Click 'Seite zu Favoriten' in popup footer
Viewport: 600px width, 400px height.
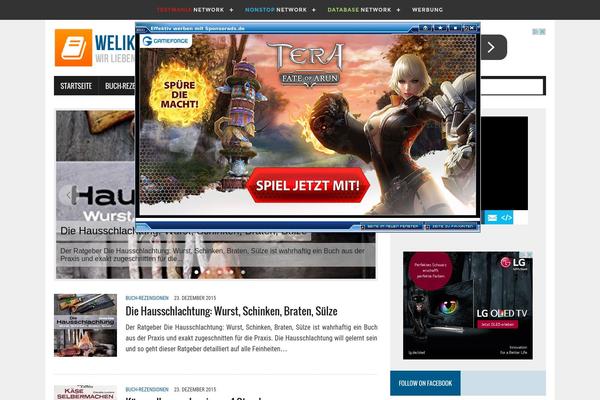pos(452,227)
